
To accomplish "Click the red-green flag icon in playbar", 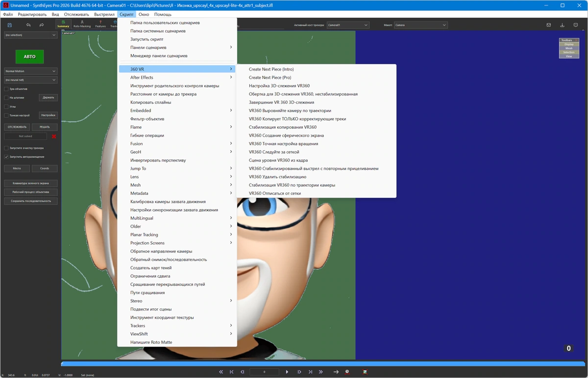I will (365, 372).
